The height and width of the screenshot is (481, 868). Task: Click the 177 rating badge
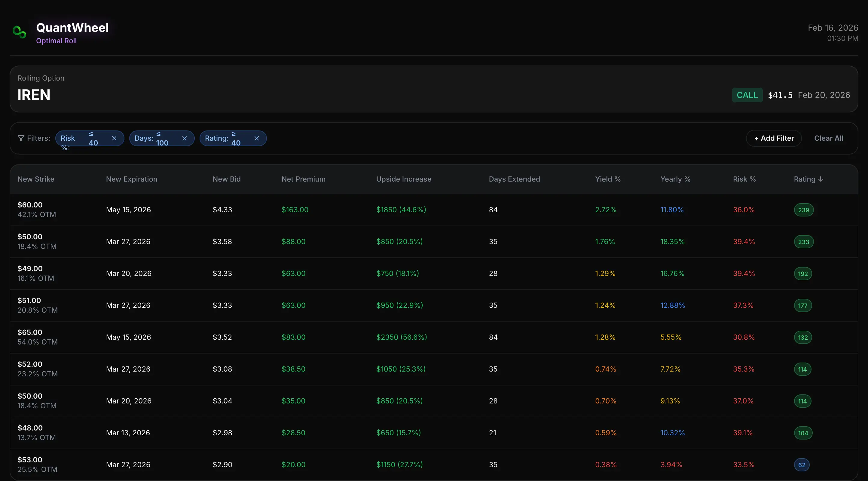tap(803, 305)
